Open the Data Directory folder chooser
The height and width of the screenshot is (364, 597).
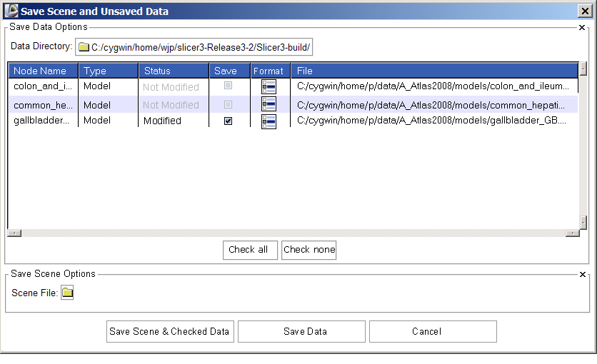click(194, 47)
